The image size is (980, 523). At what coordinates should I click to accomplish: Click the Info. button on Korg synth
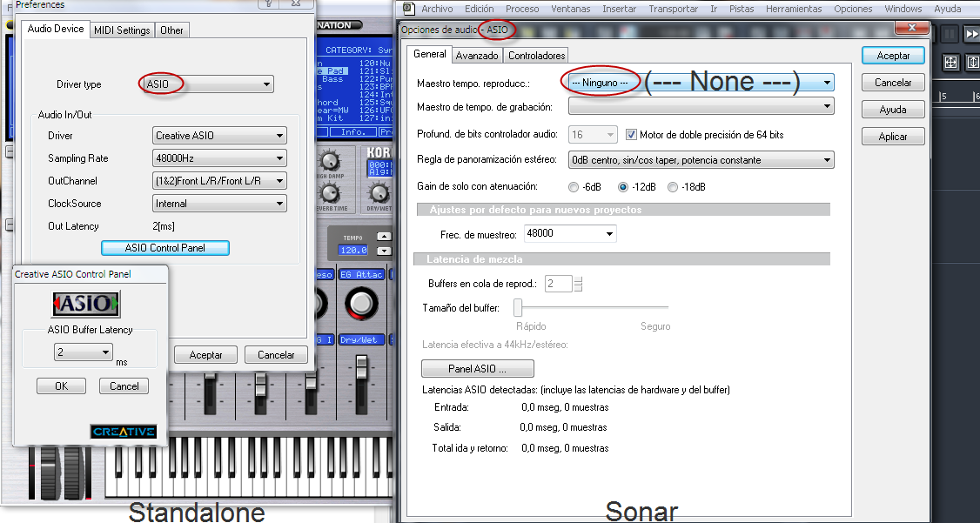point(353,132)
